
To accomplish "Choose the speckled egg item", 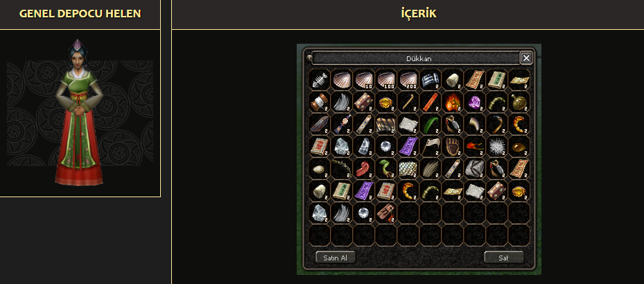I will 319,169.
